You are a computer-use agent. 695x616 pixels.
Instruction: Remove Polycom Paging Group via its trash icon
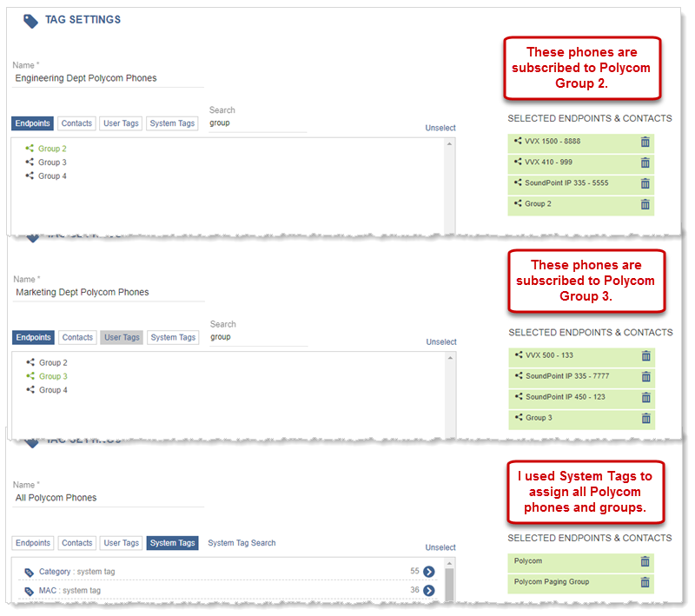[x=645, y=582]
